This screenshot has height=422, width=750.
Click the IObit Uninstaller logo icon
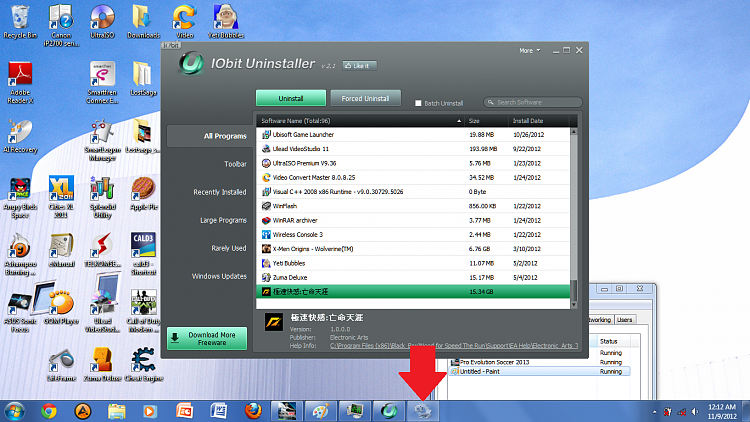[x=191, y=63]
